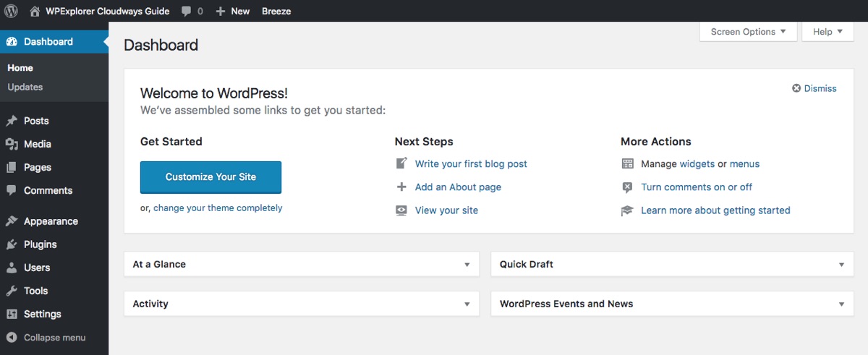Open the Help dropdown tab

tap(827, 32)
